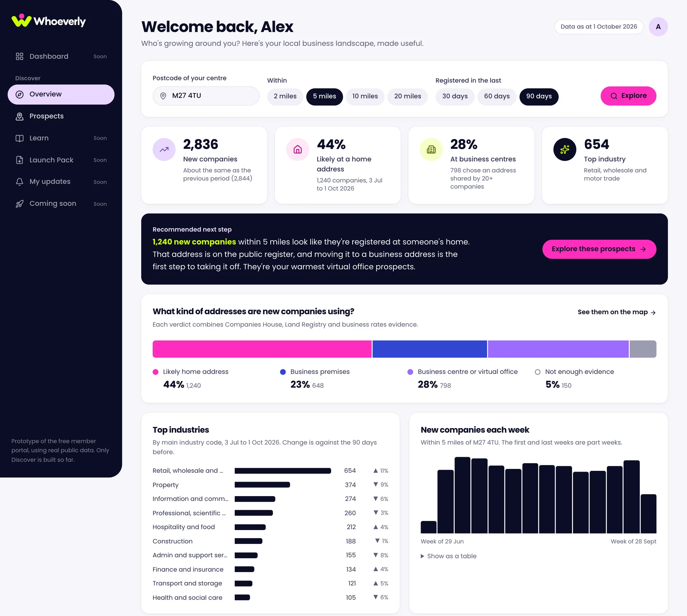Click the postcode input field M27 4TU
The width and height of the screenshot is (687, 616).
point(206,96)
